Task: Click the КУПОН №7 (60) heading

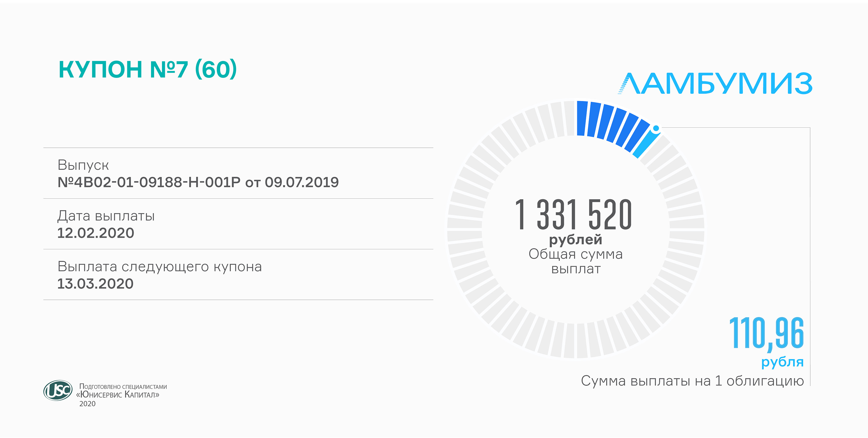Action: pyautogui.click(x=148, y=69)
